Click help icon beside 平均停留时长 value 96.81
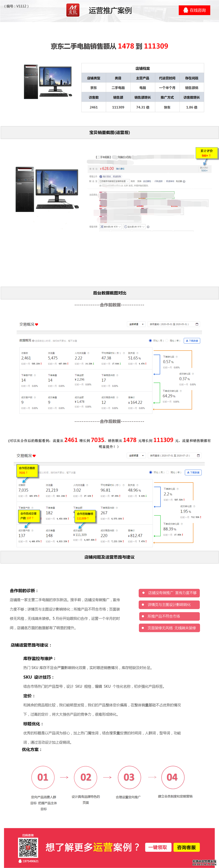 [x=123, y=485]
